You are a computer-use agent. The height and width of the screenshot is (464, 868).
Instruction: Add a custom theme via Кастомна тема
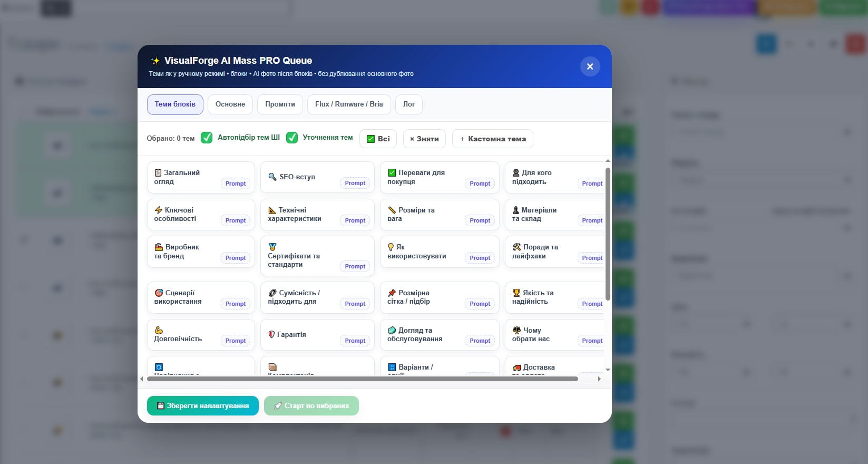coord(493,139)
